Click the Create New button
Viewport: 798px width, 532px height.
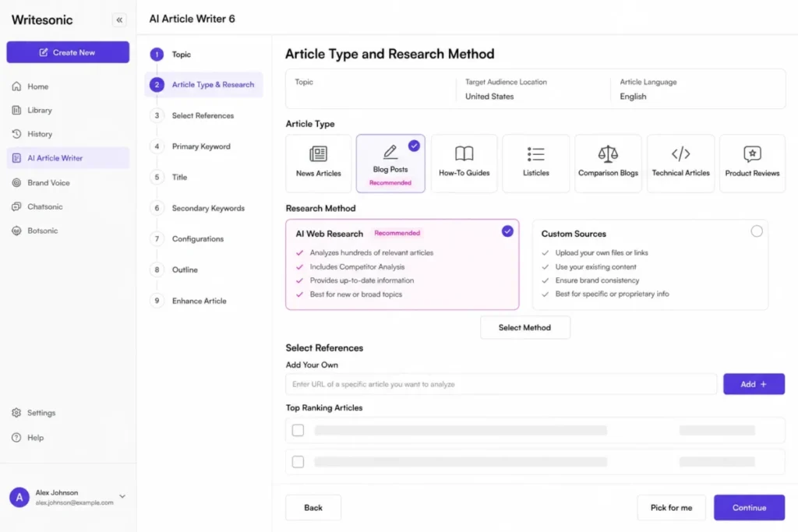point(68,52)
